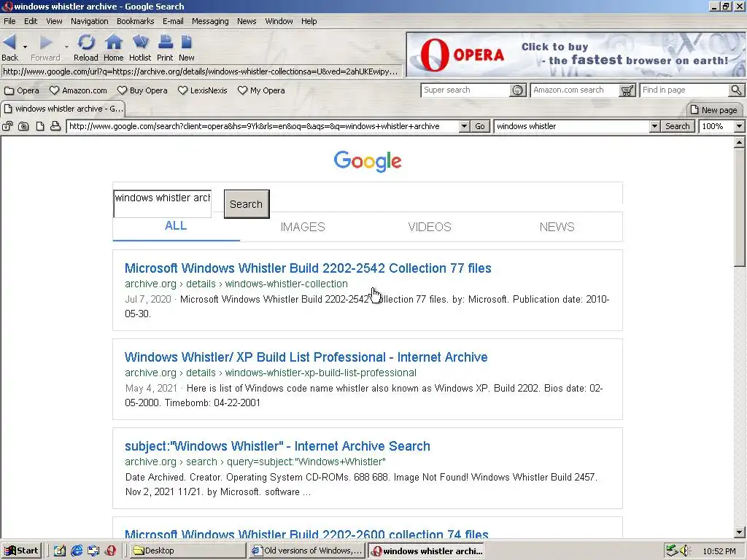Click the toolbar Search button

pos(677,126)
